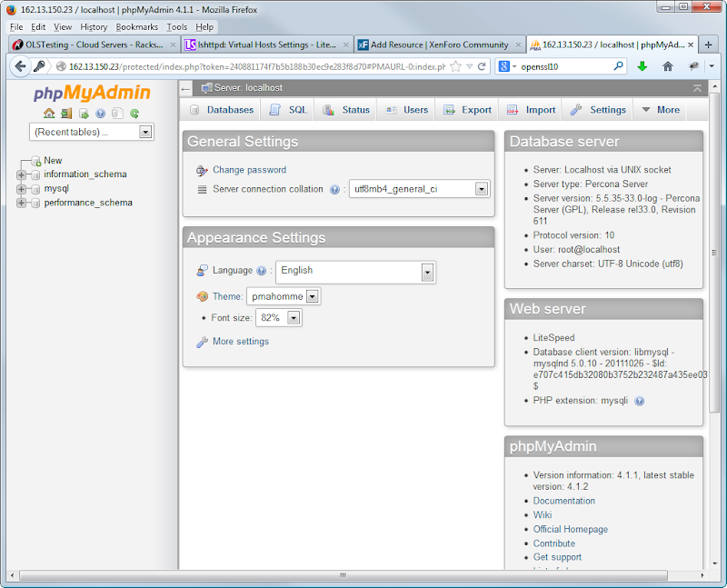The image size is (727, 588).
Task: Open the Databases tab
Action: point(221,110)
